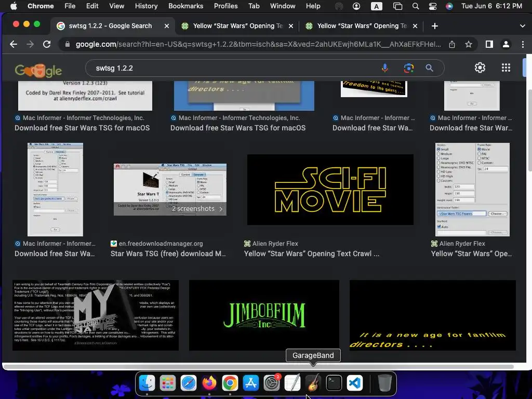Open the SCI-FI MOVIE image result
Viewport: 532px width, 399px height.
330,189
